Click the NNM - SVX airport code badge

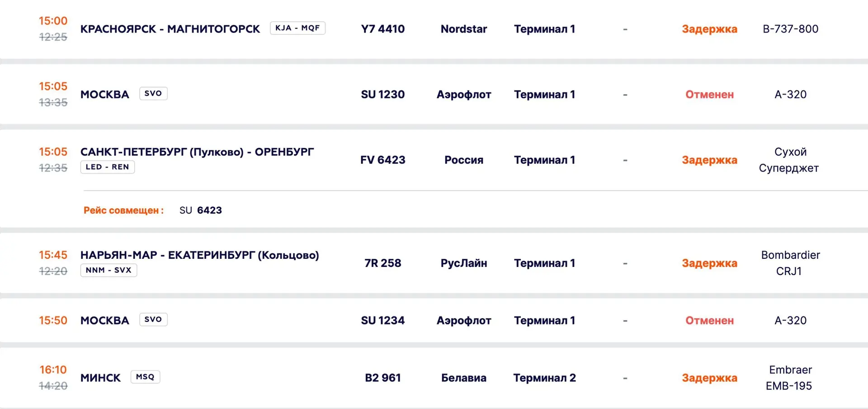[x=108, y=270]
